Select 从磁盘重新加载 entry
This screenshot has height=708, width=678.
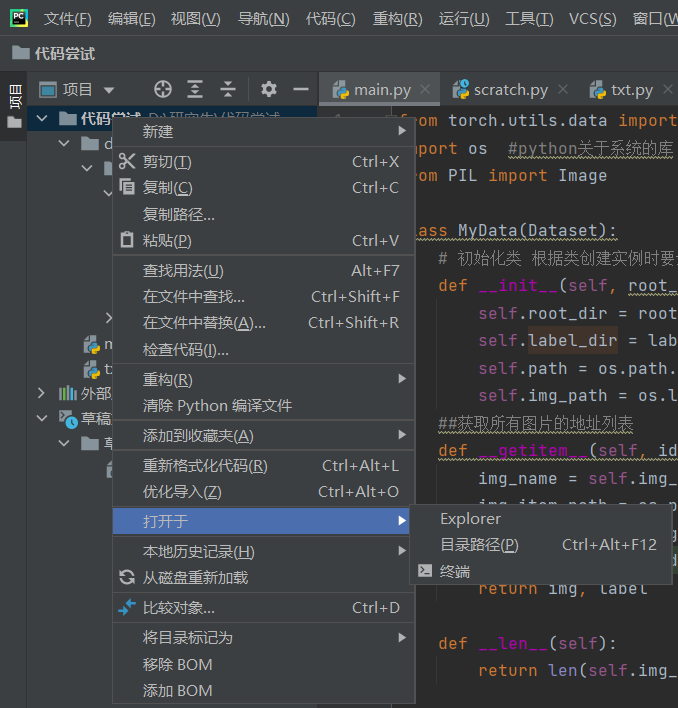click(263, 577)
